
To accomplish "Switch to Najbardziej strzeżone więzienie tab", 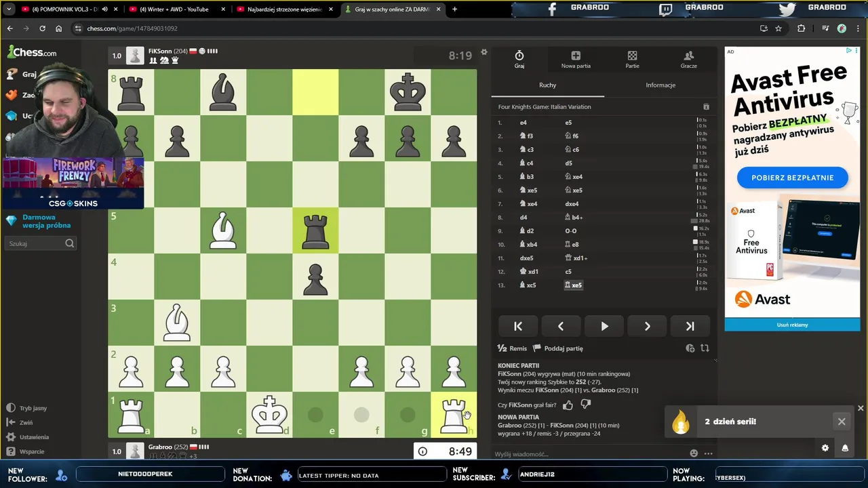I will pyautogui.click(x=284, y=9).
